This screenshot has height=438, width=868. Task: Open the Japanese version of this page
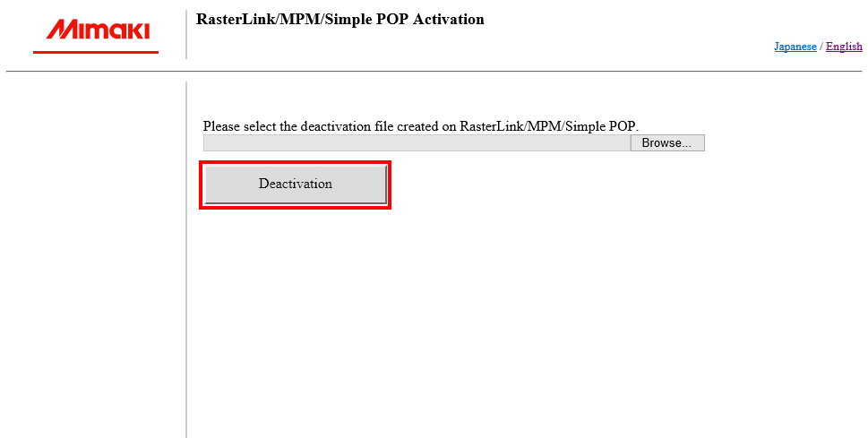point(795,47)
